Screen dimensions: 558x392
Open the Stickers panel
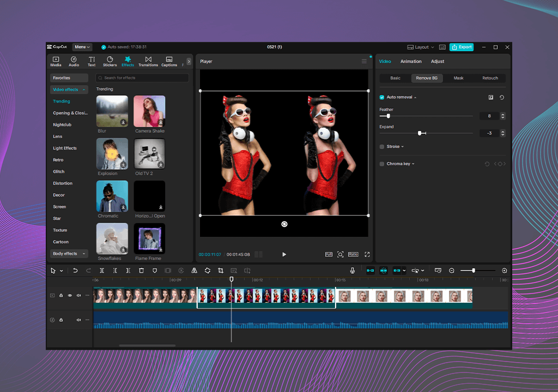click(110, 62)
